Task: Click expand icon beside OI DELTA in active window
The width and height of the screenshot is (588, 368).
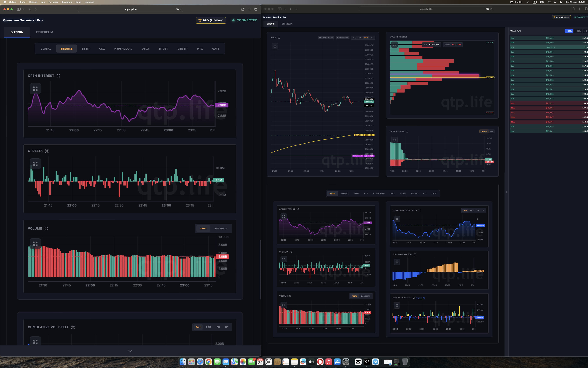Action: pyautogui.click(x=47, y=151)
